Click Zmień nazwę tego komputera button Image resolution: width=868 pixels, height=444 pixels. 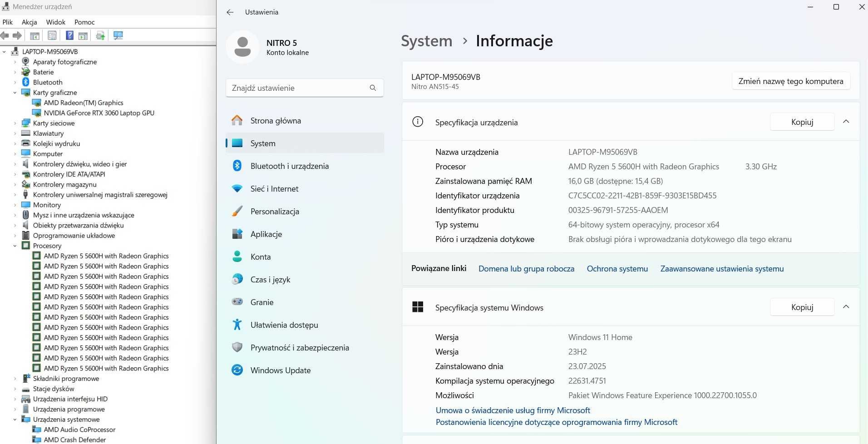click(791, 81)
